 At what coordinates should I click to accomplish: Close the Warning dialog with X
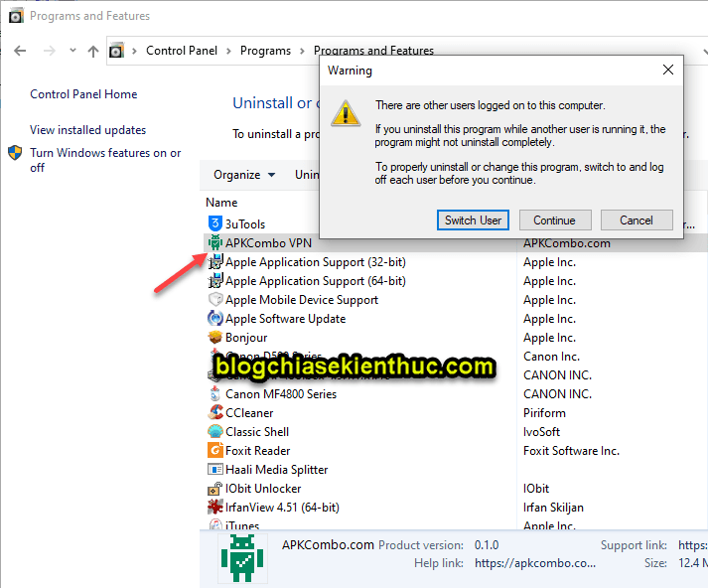click(x=668, y=70)
